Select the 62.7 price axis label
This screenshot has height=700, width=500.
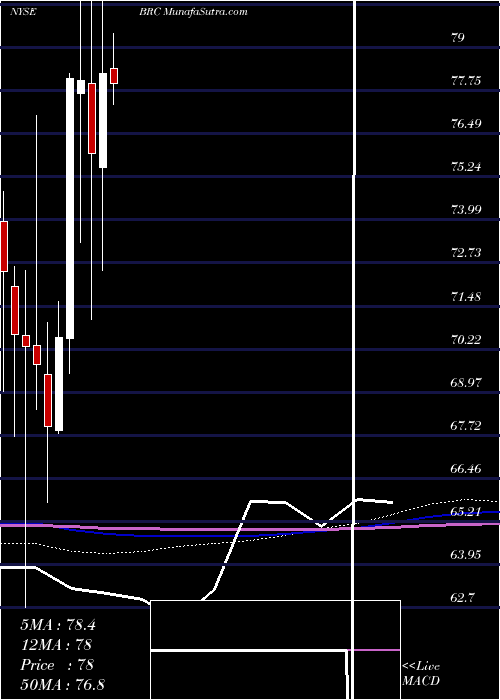(463, 598)
